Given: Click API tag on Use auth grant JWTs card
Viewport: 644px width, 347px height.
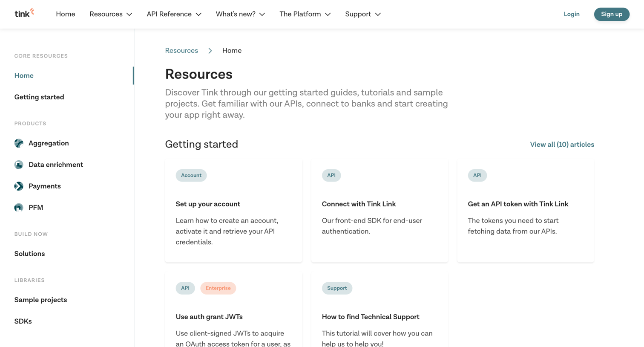Looking at the screenshot, I should 185,288.
